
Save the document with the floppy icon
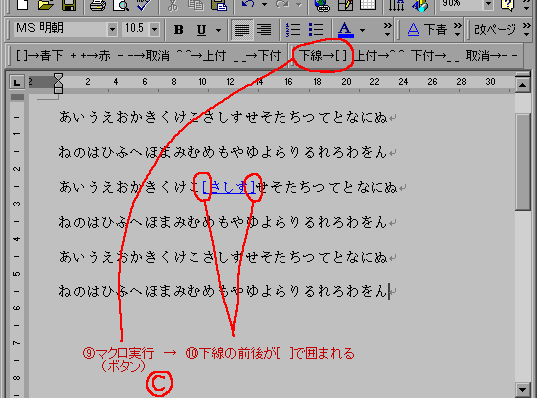click(x=69, y=5)
